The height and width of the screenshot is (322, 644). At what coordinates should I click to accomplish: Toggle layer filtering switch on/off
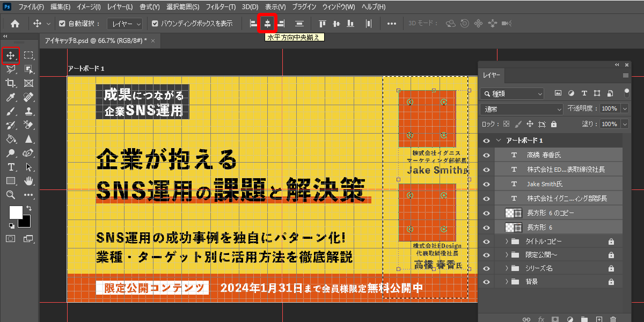pos(626,93)
